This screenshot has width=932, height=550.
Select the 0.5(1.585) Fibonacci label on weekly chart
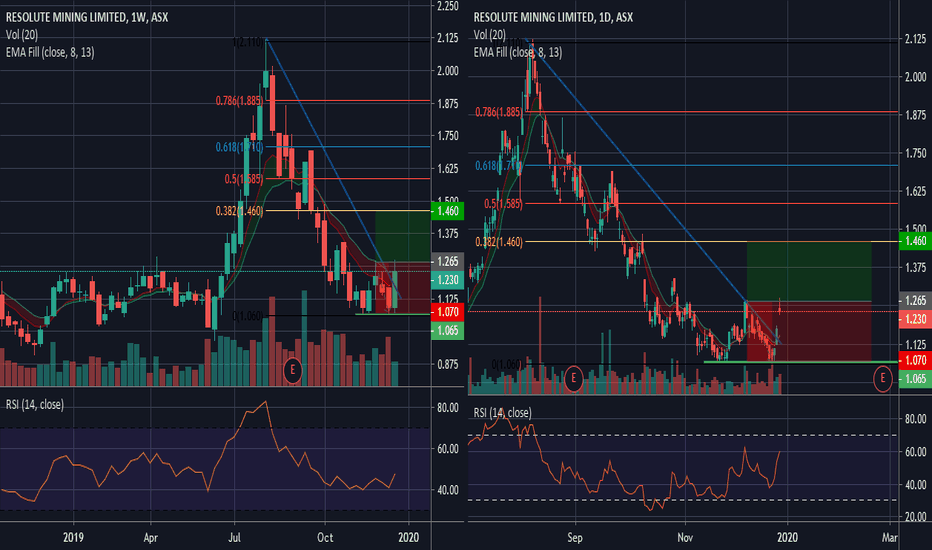243,179
